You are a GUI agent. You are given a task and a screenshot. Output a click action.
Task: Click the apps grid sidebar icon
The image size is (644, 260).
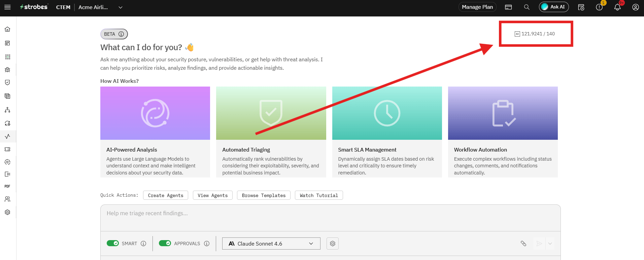pos(7,57)
